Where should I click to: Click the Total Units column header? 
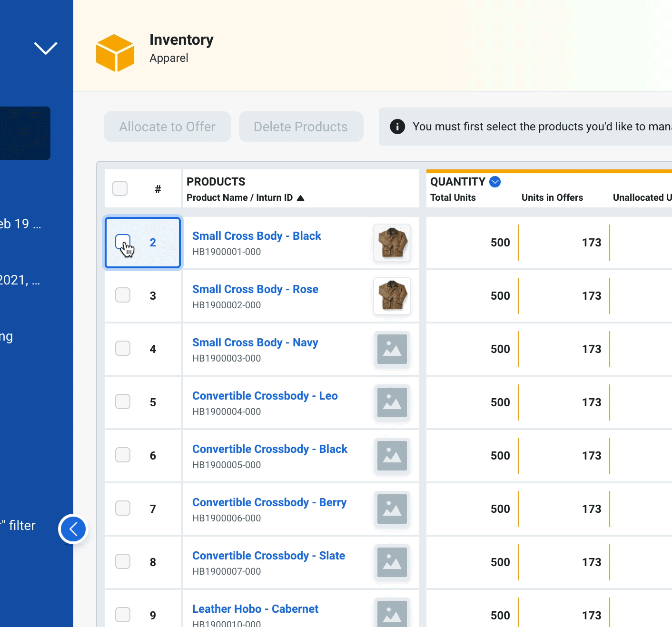coord(453,197)
